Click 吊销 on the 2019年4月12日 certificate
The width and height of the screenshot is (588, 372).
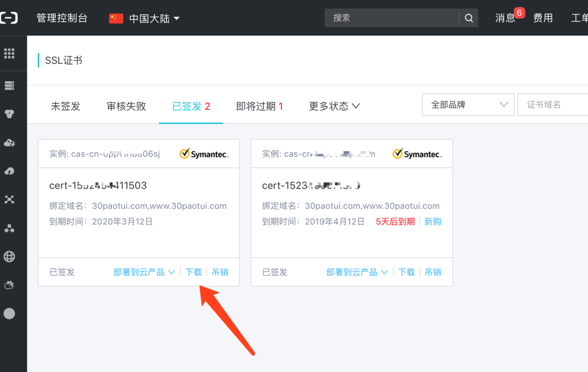433,272
